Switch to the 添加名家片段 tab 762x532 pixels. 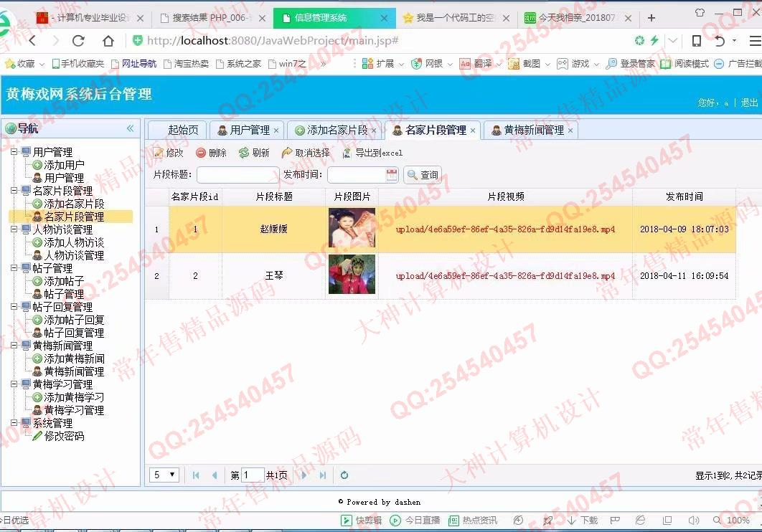(337, 130)
